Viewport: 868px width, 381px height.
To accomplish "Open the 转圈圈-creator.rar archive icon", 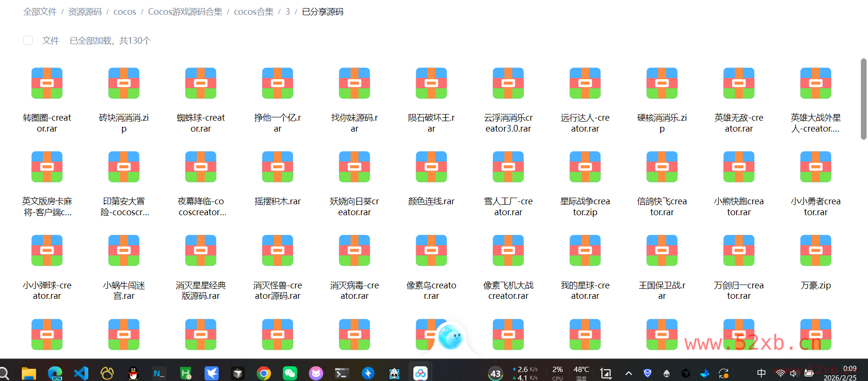I will [47, 83].
